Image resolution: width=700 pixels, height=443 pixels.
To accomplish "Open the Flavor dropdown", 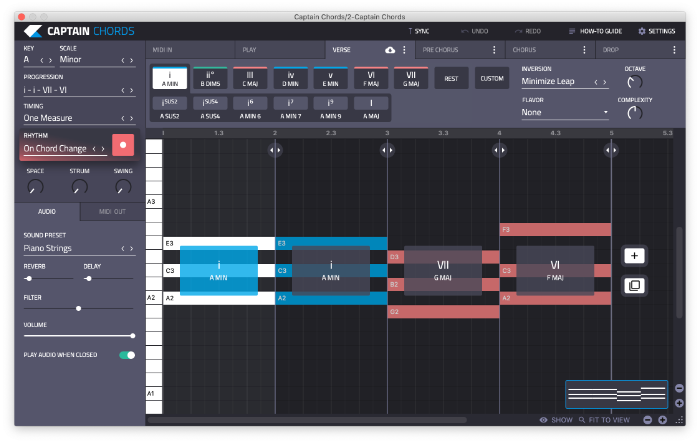I will 565,113.
